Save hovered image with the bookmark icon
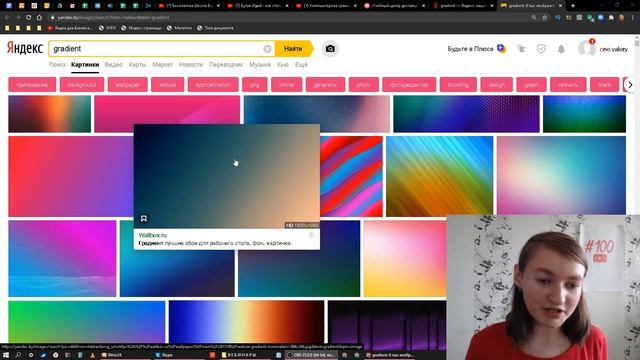 [x=144, y=219]
